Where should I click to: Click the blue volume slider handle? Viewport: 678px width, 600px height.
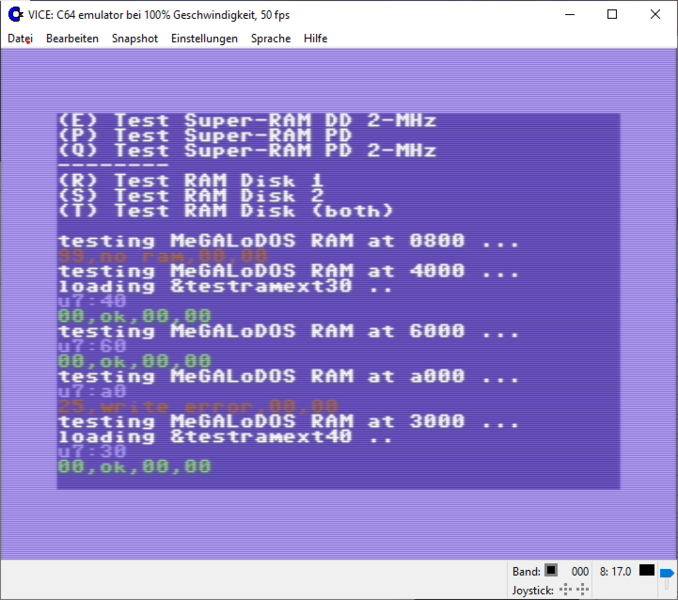point(666,573)
